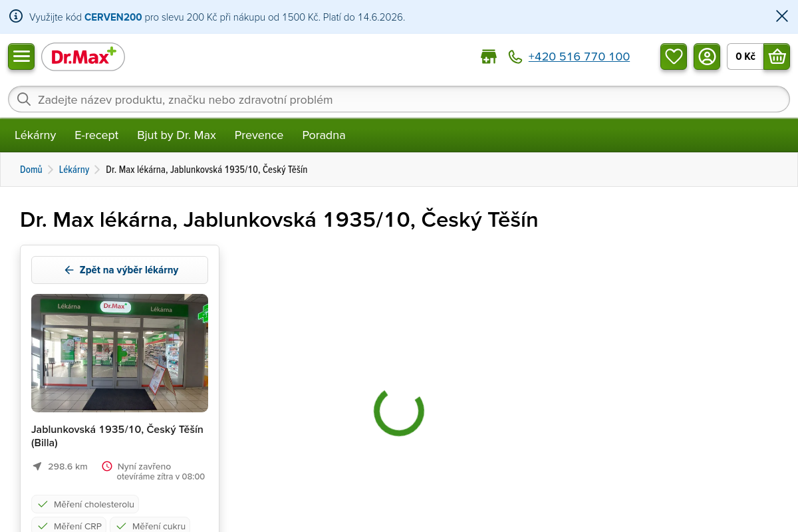Dismiss the CERVEN200 promo banner
This screenshot has width=798, height=532.
click(x=782, y=17)
